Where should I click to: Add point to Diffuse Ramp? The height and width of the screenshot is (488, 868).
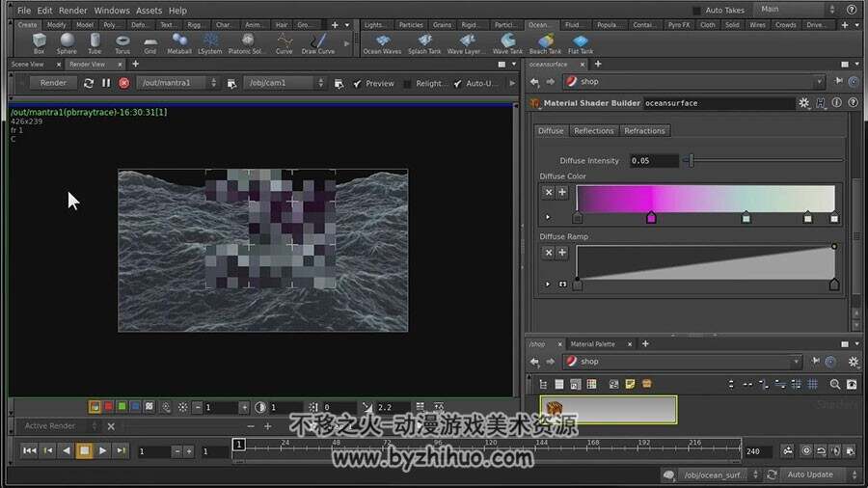click(x=562, y=253)
